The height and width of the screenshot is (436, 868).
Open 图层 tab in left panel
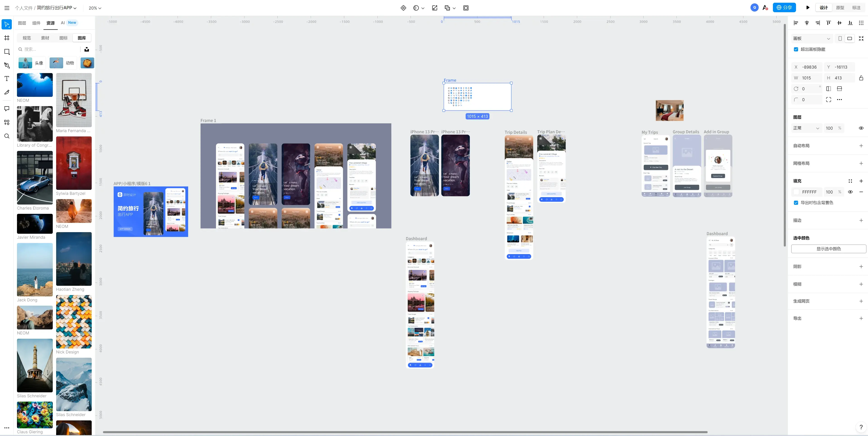(22, 23)
